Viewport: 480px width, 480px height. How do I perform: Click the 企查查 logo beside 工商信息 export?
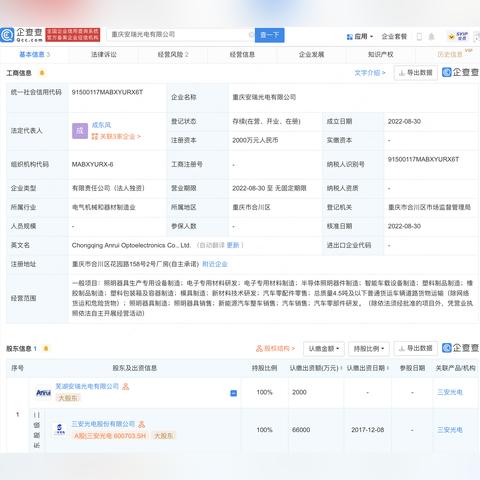pos(460,72)
